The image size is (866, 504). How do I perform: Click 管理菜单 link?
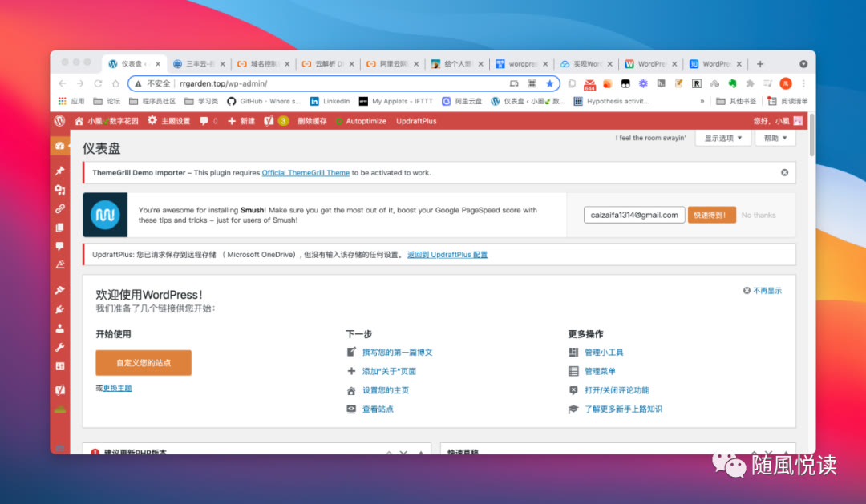600,371
